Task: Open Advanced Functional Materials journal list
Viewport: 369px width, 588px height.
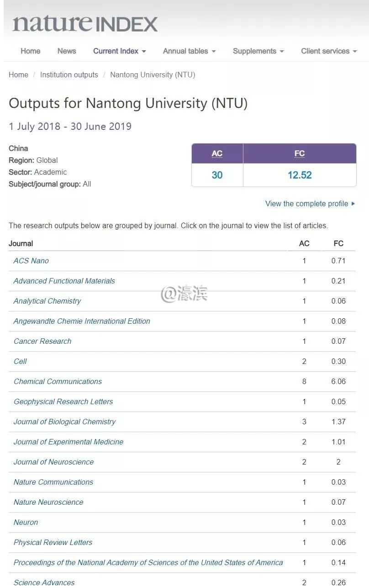Action: tap(64, 281)
